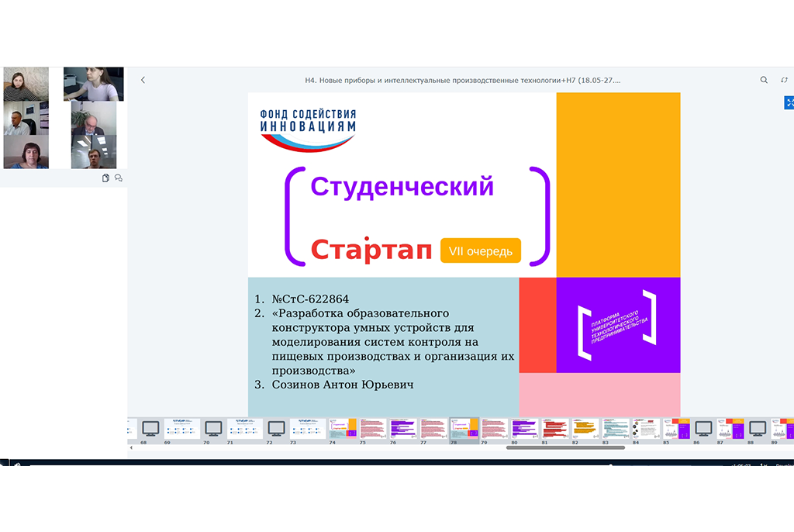Open slide thumbnail 77
794x532 pixels.
[x=434, y=429]
